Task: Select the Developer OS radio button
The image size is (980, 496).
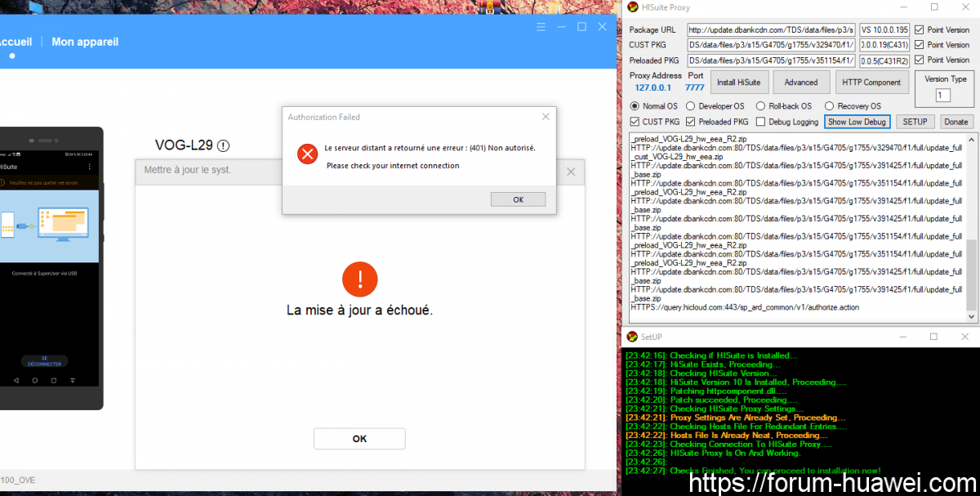Action: [x=691, y=106]
